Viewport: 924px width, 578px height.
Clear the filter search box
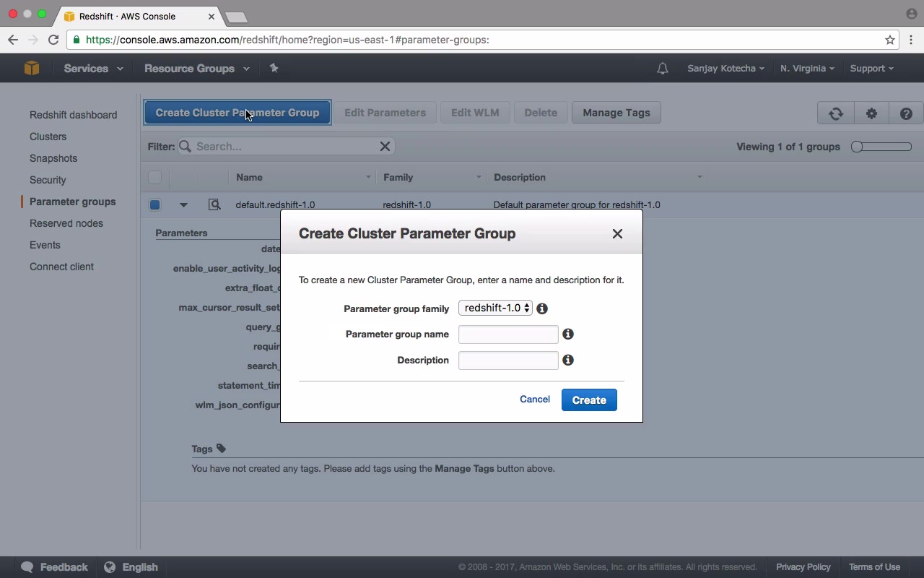pyautogui.click(x=385, y=146)
